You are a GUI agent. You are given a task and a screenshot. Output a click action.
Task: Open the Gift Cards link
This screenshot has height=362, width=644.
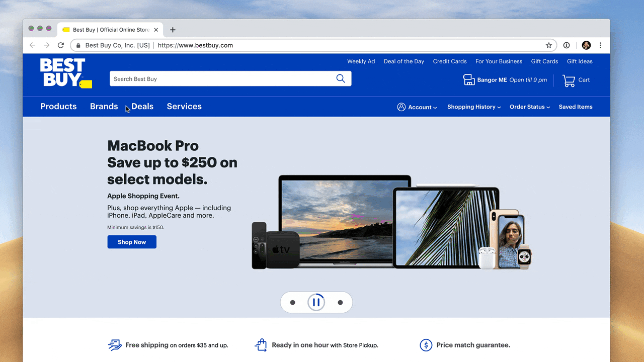click(x=544, y=61)
